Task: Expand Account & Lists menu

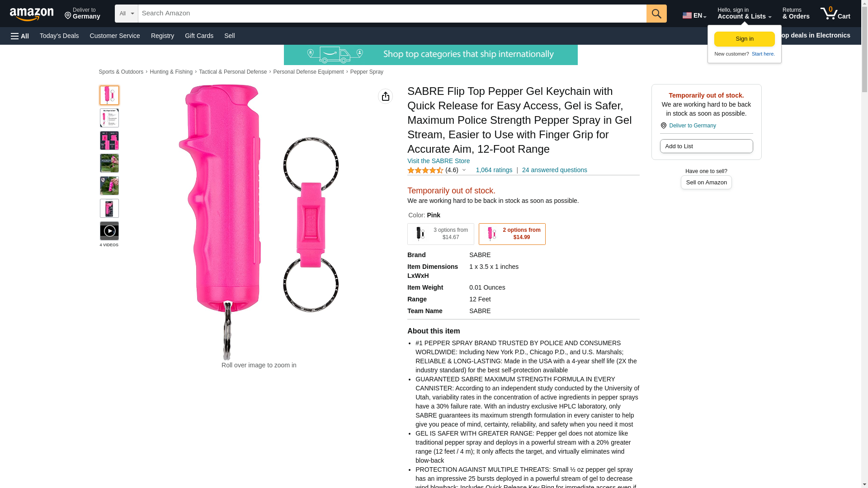Action: pyautogui.click(x=744, y=14)
